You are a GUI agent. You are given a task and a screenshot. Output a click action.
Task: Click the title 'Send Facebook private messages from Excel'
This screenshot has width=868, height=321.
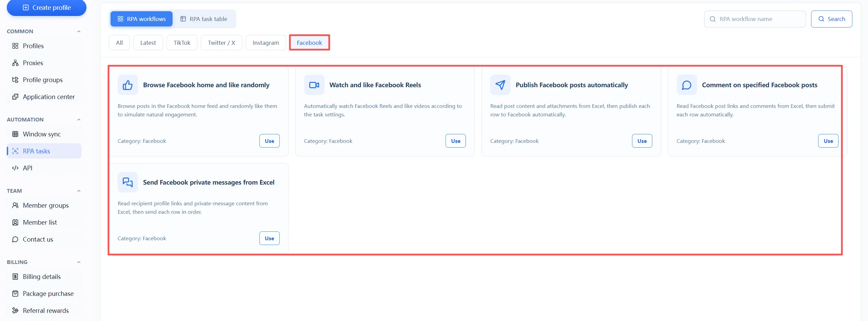click(209, 182)
